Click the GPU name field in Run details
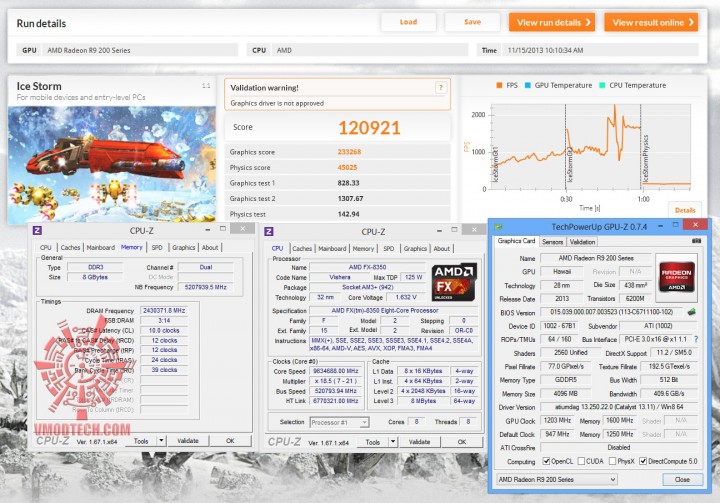The width and height of the screenshot is (720, 503). pyautogui.click(x=141, y=50)
